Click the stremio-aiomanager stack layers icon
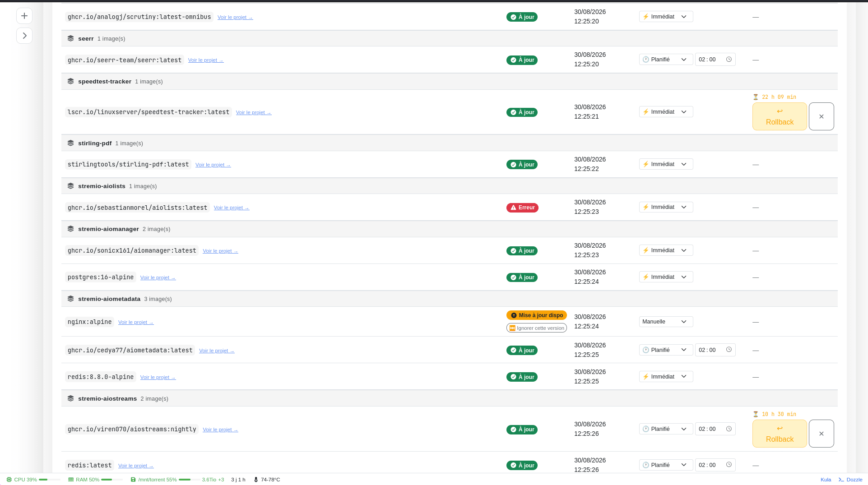 point(70,229)
